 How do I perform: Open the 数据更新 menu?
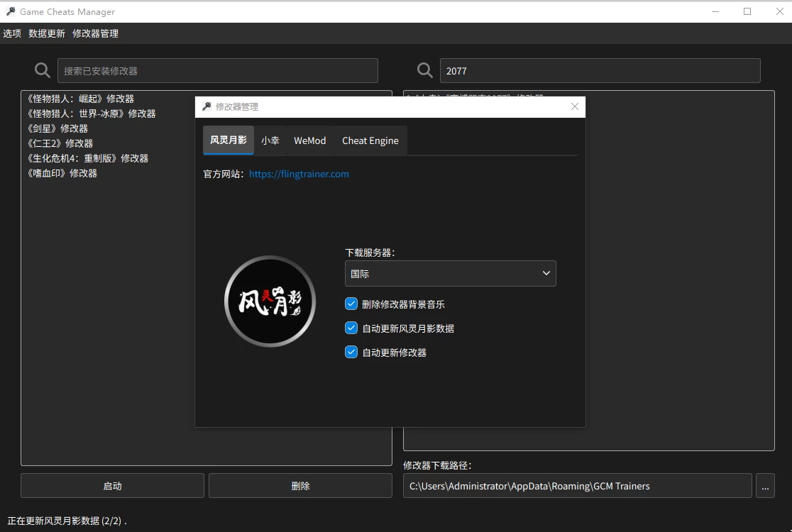(x=46, y=33)
